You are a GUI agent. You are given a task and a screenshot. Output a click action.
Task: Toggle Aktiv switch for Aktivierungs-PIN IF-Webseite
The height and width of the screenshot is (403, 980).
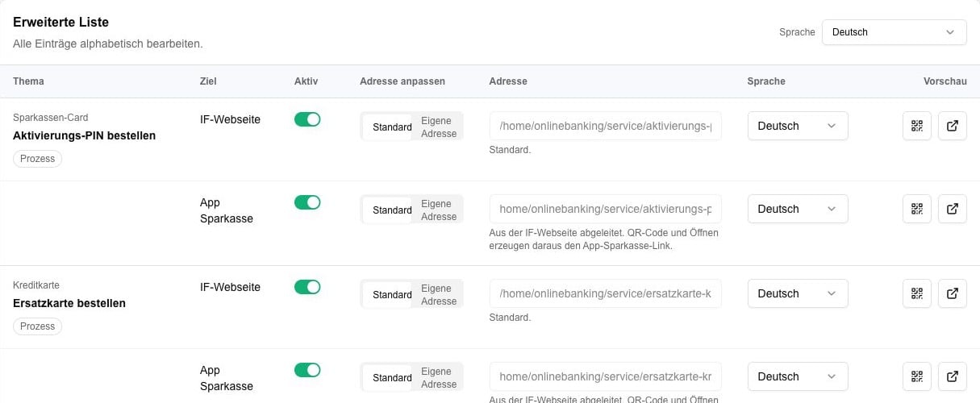(307, 119)
